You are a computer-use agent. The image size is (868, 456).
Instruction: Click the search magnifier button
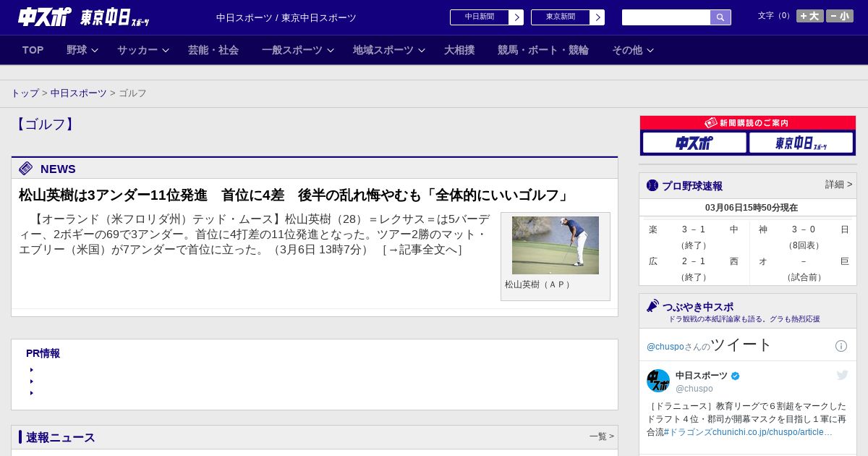point(720,17)
